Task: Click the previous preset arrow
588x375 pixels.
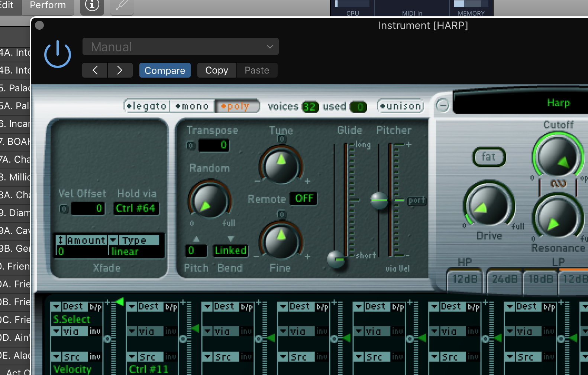Action: (95, 70)
